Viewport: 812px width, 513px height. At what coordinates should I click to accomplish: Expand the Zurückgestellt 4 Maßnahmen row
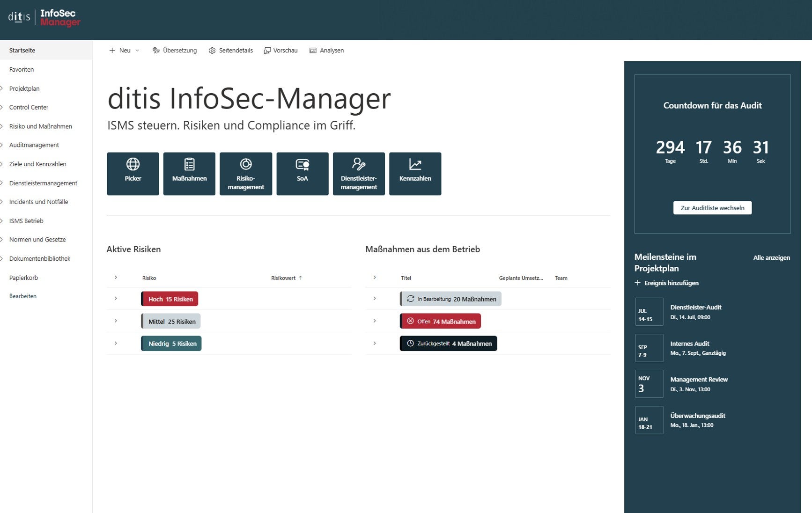tap(375, 344)
